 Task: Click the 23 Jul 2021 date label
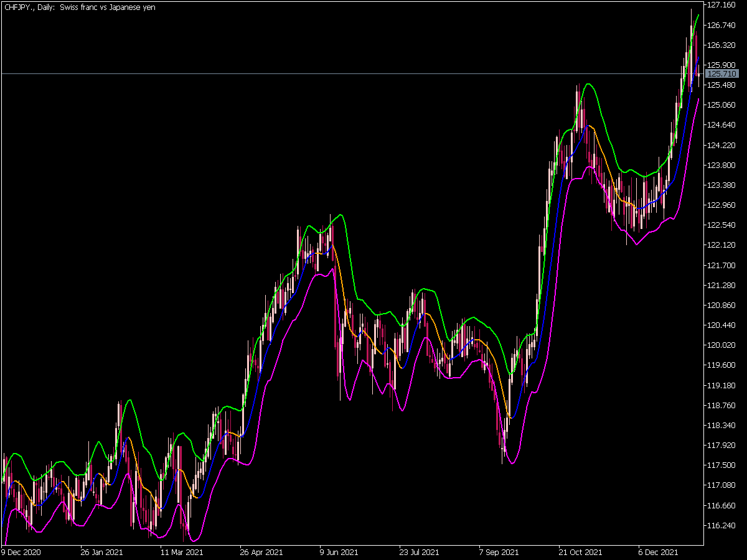[420, 552]
